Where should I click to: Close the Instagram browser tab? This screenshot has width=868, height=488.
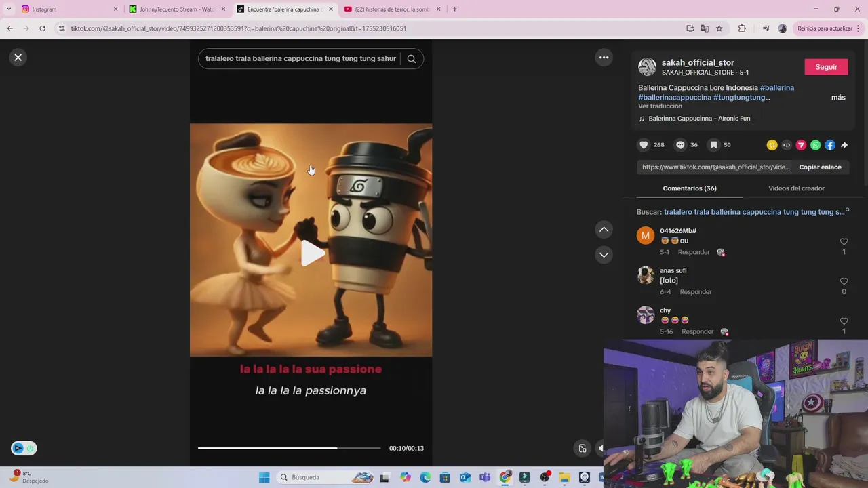point(115,9)
